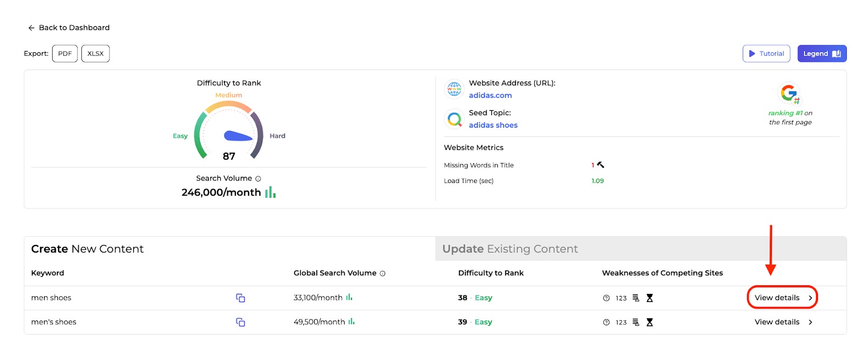The image size is (868, 352).
Task: Click the Global Search Volume column header
Action: point(335,273)
